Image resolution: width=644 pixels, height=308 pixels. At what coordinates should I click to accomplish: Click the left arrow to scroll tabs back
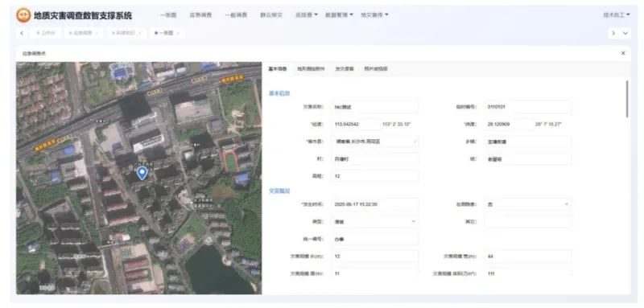click(x=22, y=33)
